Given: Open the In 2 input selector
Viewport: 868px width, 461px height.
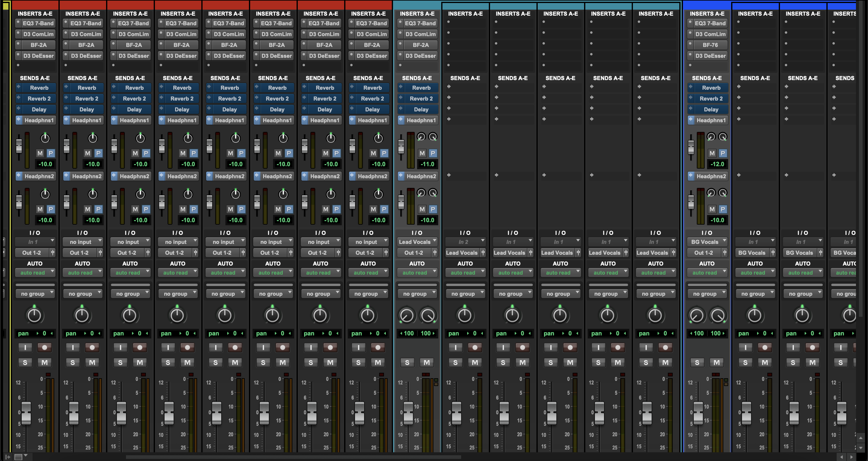Looking at the screenshot, I should pos(465,242).
